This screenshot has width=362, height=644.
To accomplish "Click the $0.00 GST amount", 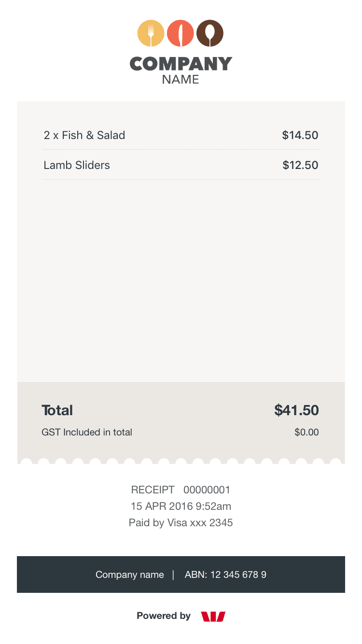I will point(306,432).
